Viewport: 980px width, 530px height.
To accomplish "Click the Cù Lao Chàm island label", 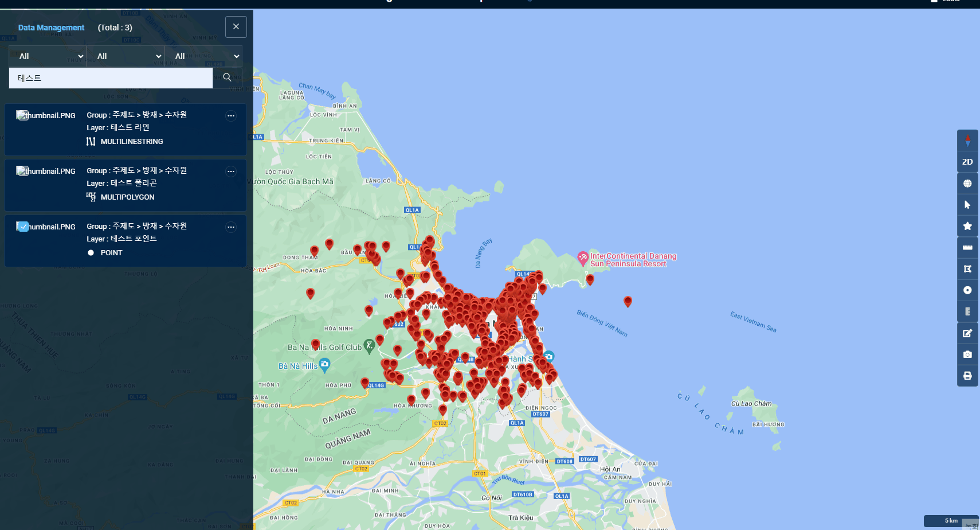I will tap(751, 403).
